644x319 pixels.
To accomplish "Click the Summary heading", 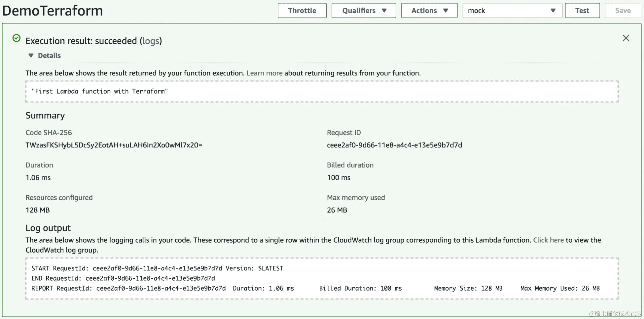I will (x=45, y=115).
